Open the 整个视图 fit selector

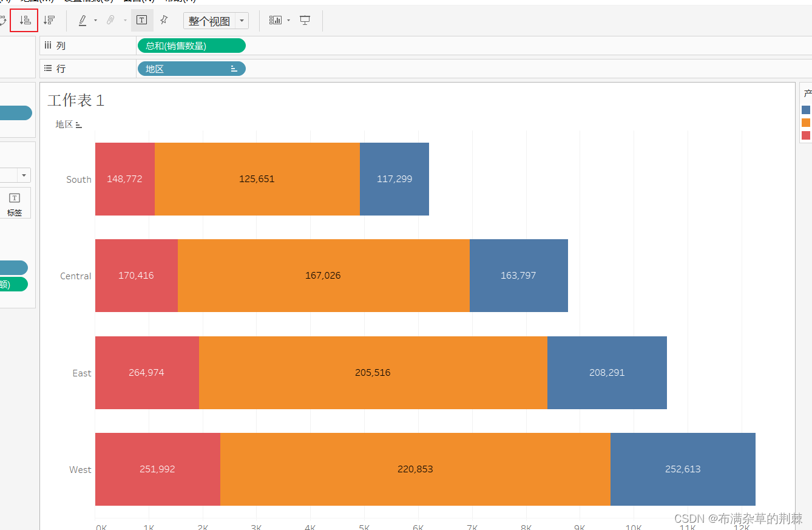(x=216, y=21)
